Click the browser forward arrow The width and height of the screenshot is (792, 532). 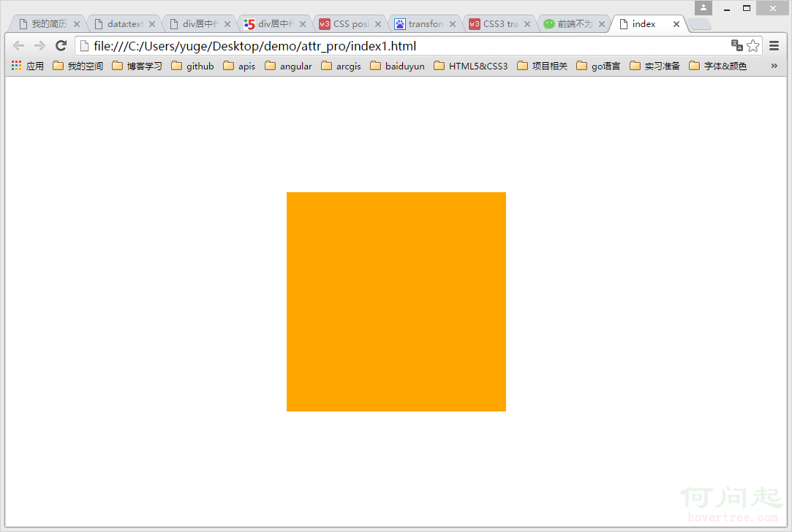click(x=40, y=46)
